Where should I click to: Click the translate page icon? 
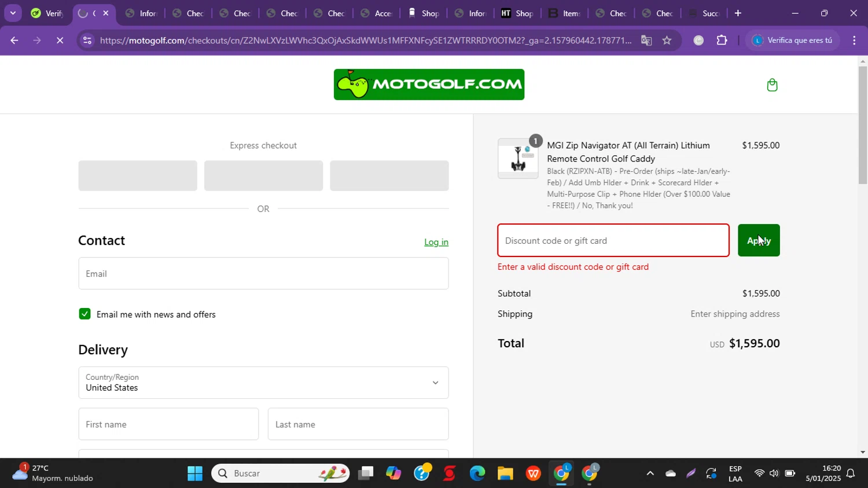[x=646, y=41]
